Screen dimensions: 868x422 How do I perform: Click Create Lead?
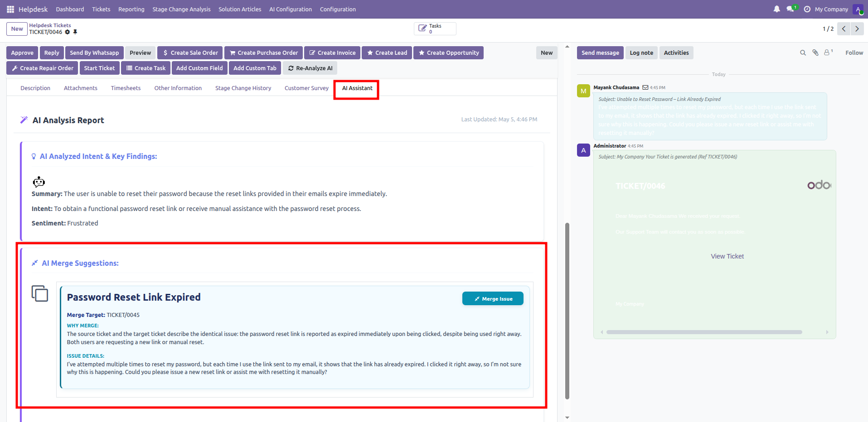point(387,53)
